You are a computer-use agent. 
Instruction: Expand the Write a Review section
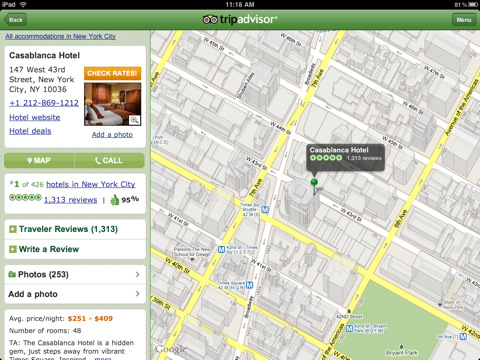pos(75,249)
